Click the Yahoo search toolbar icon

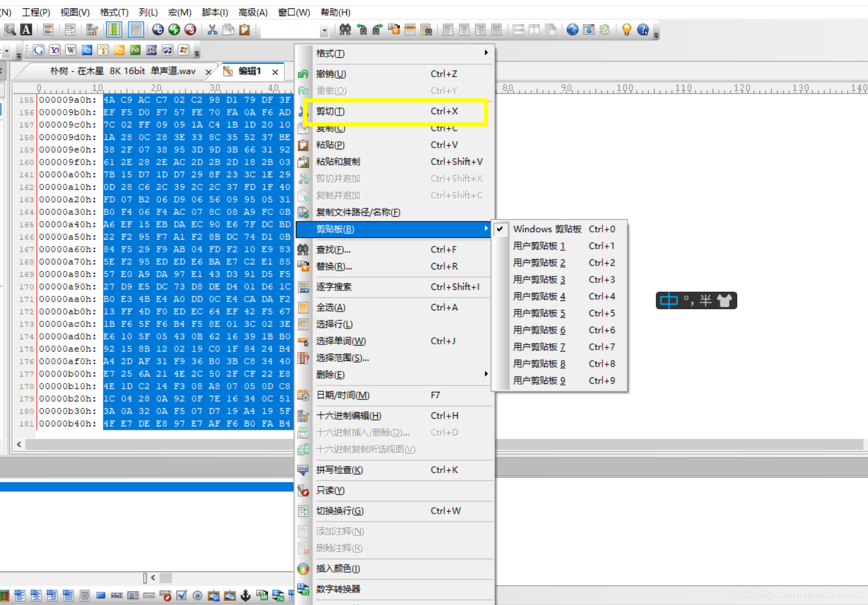point(55,50)
